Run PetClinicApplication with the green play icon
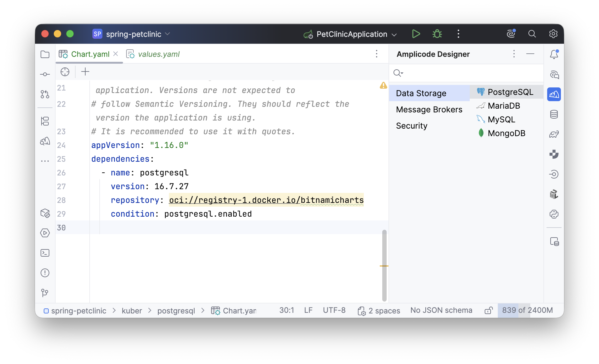 click(416, 34)
